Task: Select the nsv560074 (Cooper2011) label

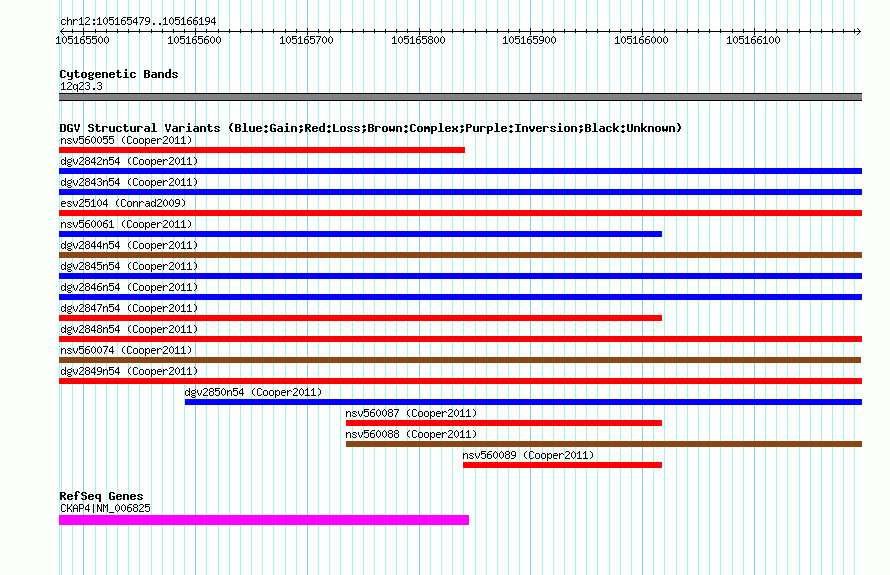Action: tap(126, 350)
